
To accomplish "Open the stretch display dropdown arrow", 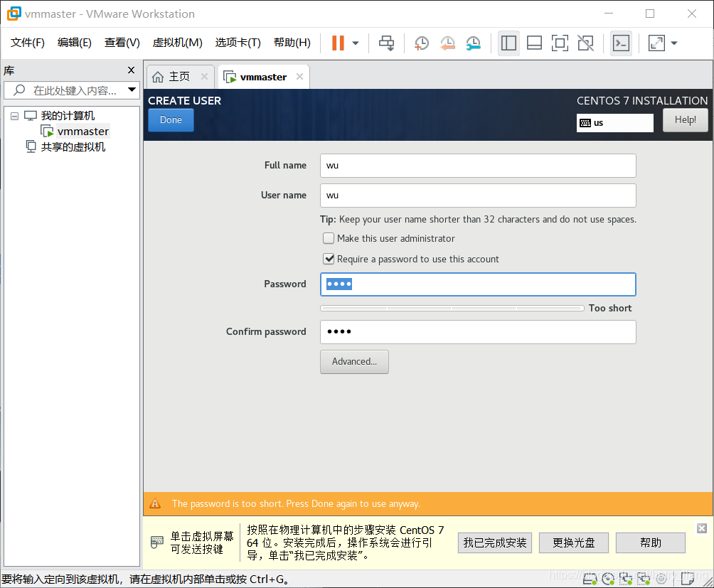I will [x=674, y=43].
